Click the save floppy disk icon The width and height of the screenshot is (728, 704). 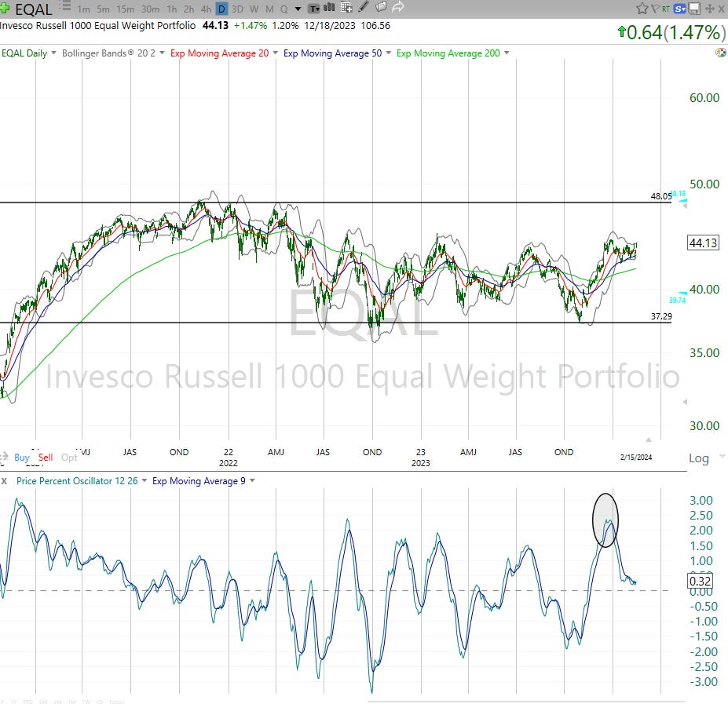(694, 9)
